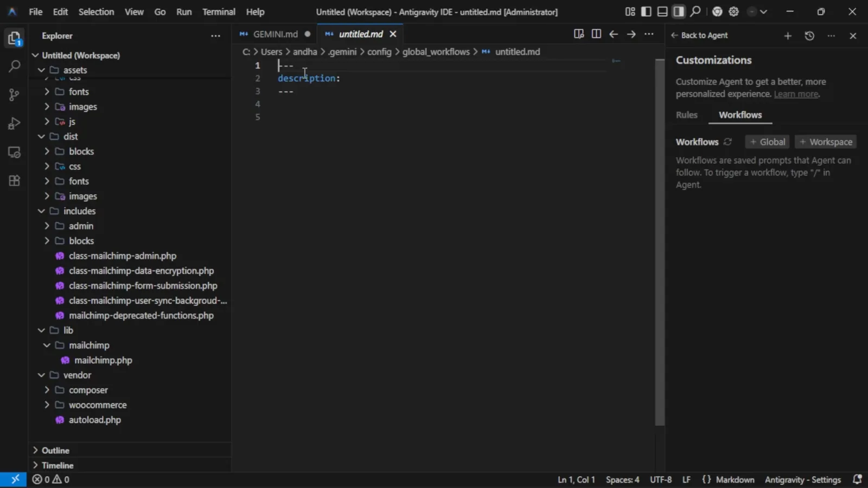Click global_workflows in the breadcrumb
Viewport: 868px width, 488px height.
[x=436, y=52]
